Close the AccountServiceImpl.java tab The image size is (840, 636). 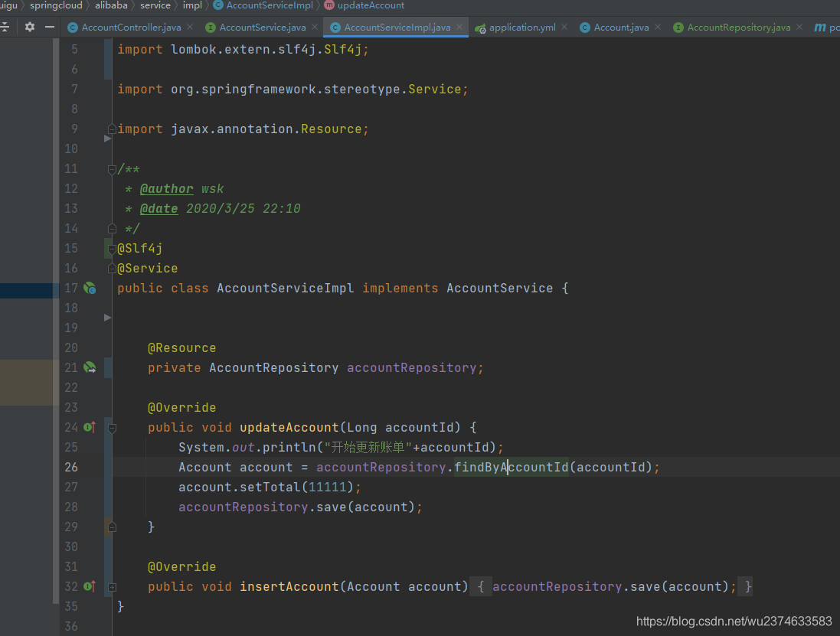(459, 27)
